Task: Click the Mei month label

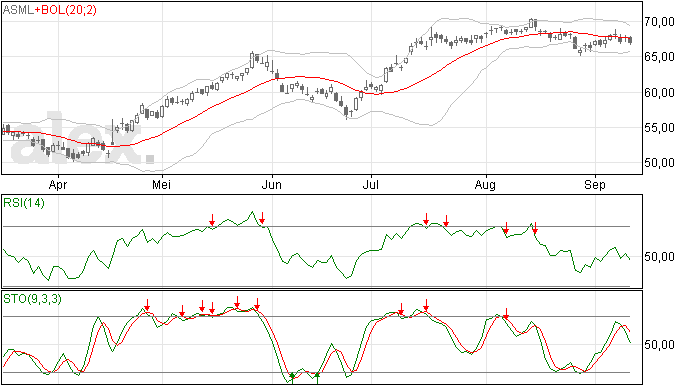Action: [x=161, y=185]
